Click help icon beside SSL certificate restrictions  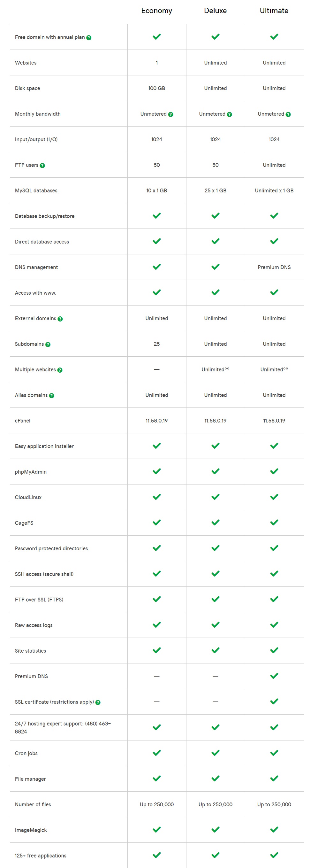[98, 702]
